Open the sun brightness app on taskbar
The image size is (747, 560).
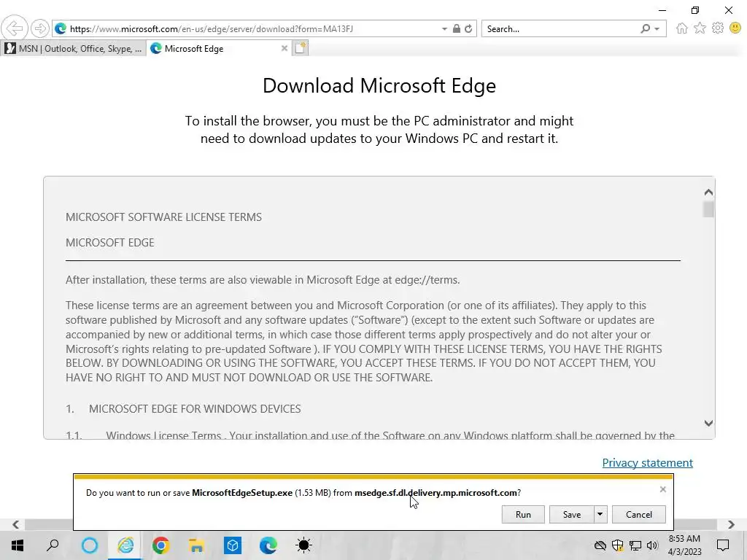304,545
